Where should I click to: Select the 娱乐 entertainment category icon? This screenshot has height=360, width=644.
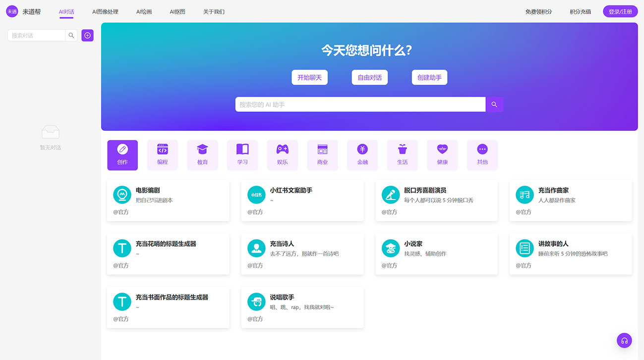pos(282,154)
